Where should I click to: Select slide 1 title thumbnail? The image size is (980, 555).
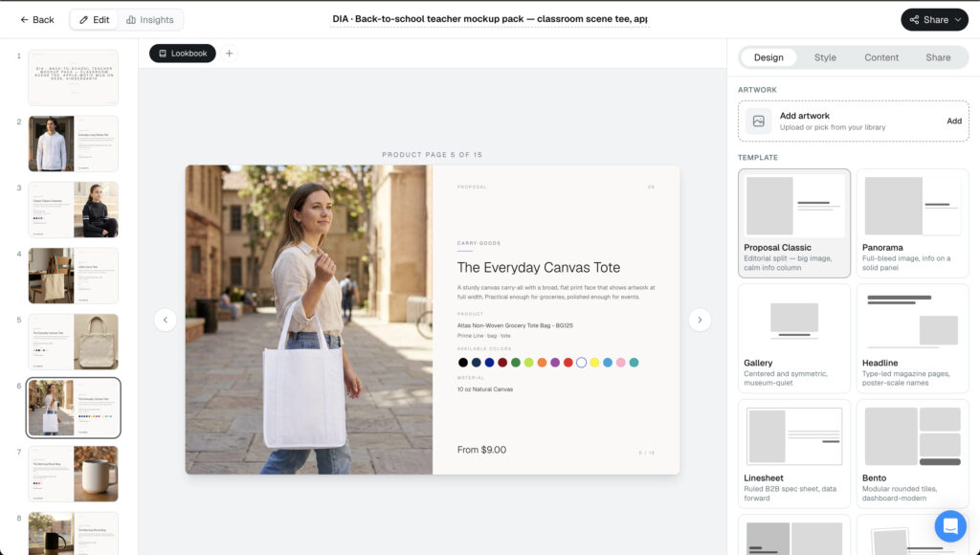tap(73, 78)
